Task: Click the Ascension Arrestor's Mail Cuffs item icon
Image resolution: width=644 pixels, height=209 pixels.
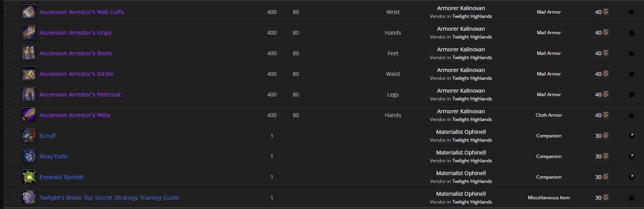Action: pyautogui.click(x=29, y=12)
